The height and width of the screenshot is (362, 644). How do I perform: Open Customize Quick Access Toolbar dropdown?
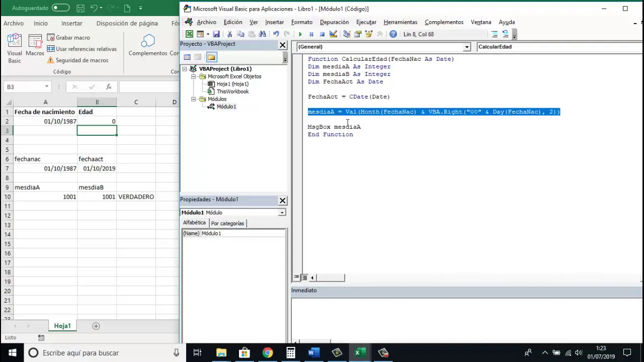point(140,8)
